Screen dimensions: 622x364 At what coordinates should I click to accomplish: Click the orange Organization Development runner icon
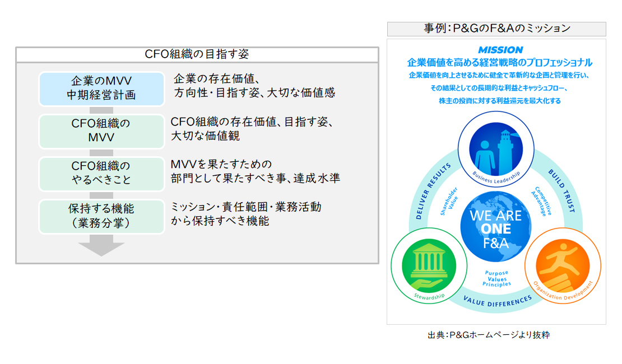(x=563, y=265)
